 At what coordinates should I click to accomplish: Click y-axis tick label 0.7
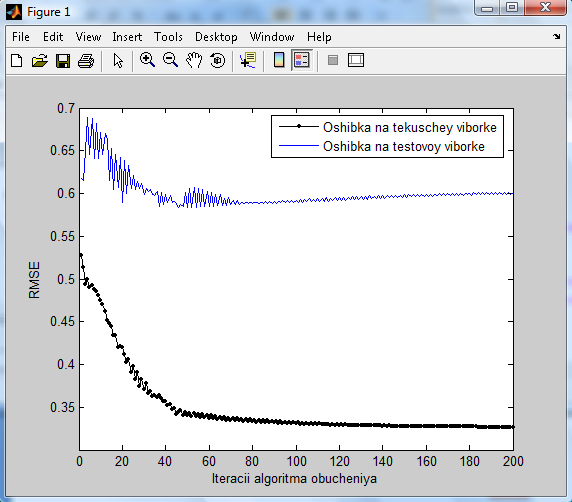coord(66,108)
